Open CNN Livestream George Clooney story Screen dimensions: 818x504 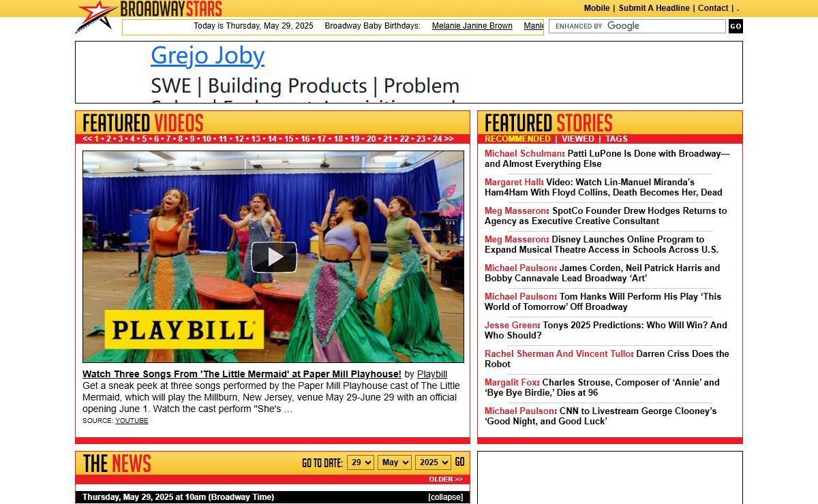point(601,416)
